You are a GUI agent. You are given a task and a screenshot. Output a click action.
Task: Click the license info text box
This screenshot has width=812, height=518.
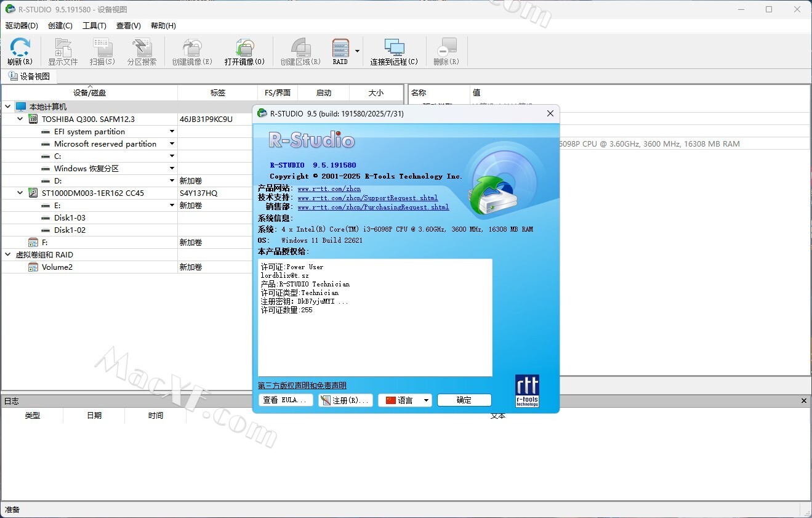pyautogui.click(x=375, y=317)
